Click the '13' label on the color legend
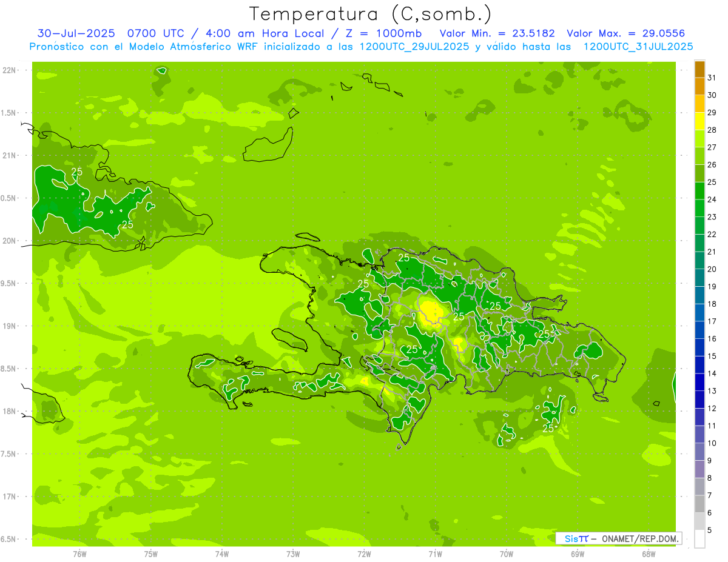The image size is (728, 562). click(x=712, y=391)
